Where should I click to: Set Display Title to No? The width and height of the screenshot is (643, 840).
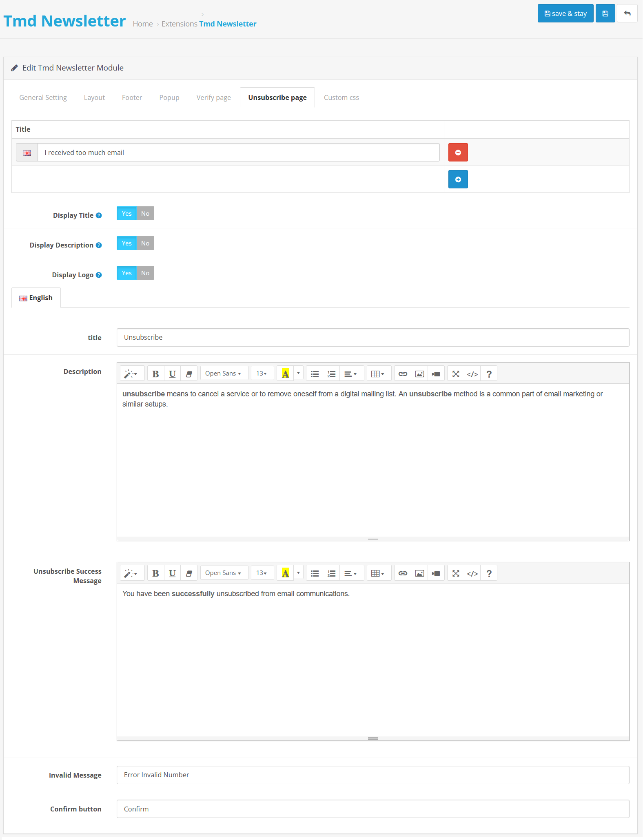[x=145, y=214]
